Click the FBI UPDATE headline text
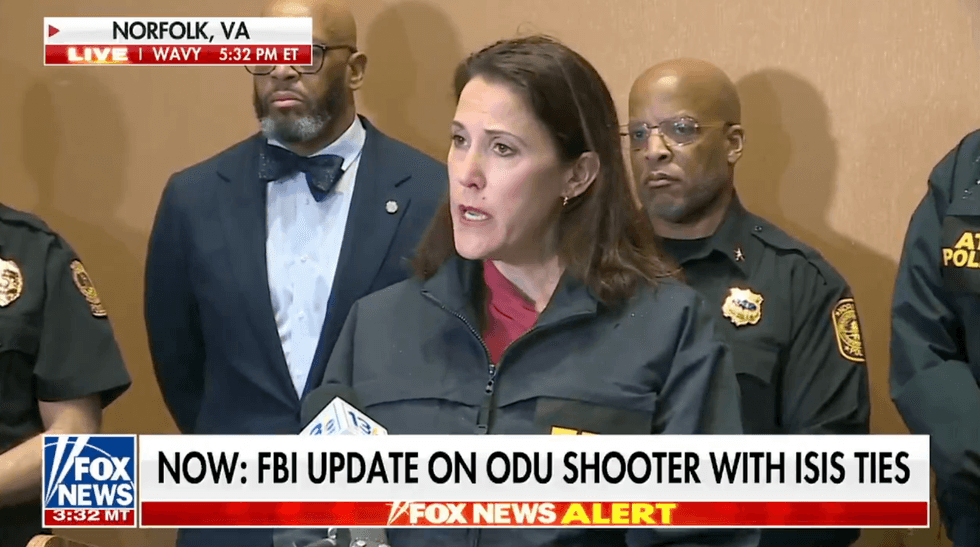This screenshot has width=980, height=547. 533,468
